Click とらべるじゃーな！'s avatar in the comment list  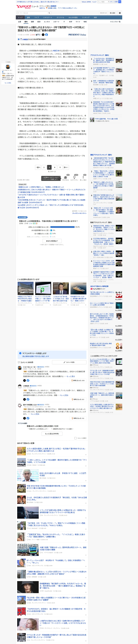(x=20, y=368)
